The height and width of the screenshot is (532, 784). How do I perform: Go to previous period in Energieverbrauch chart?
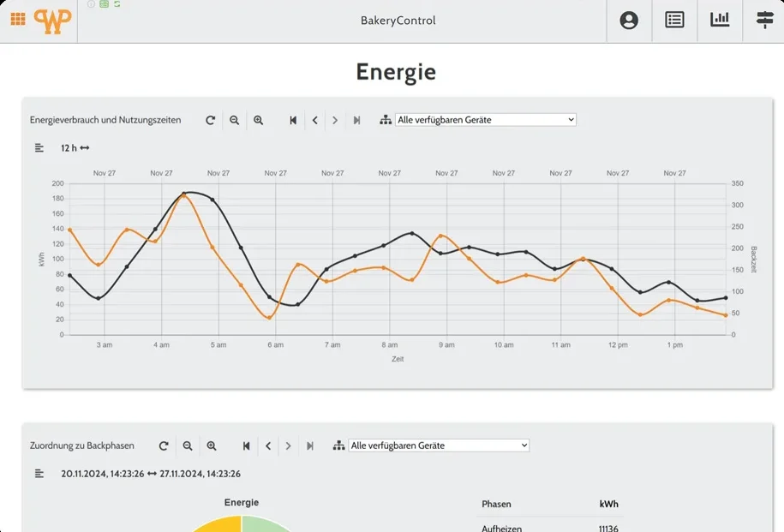[315, 120]
